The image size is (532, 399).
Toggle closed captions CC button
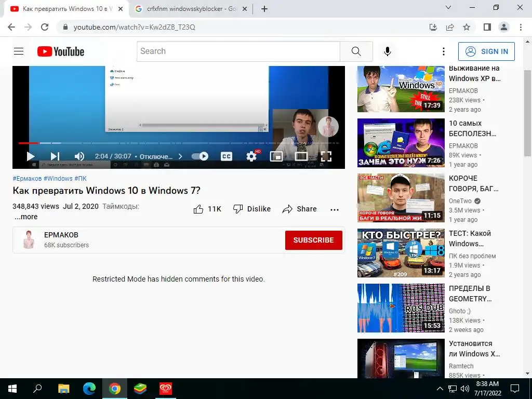tap(227, 156)
